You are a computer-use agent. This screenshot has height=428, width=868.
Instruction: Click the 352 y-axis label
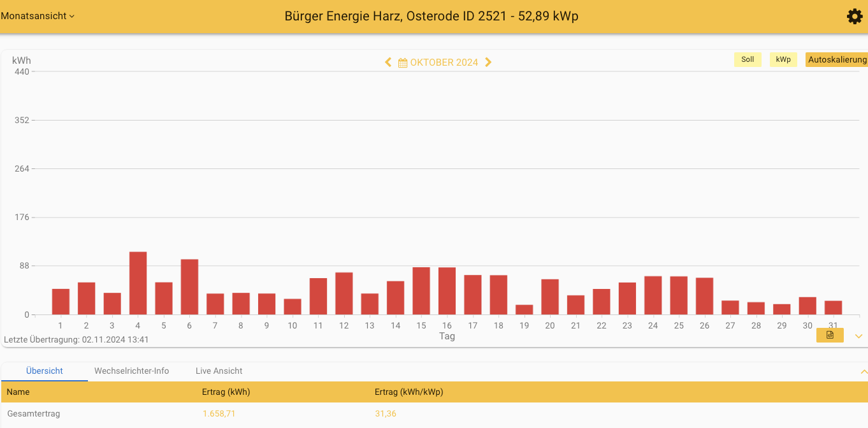[22, 120]
